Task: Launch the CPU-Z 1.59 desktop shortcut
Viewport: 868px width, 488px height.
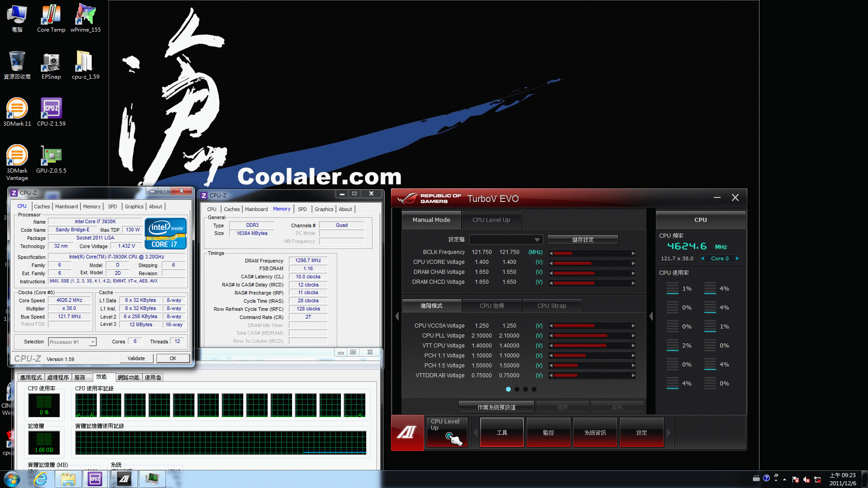Action: pos(51,112)
